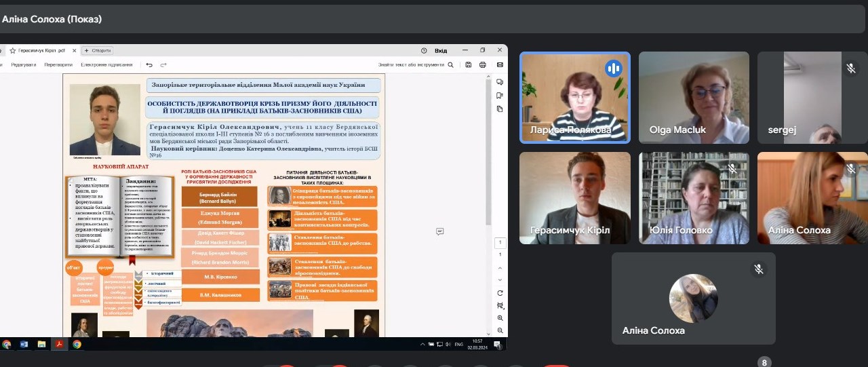
Task: Zoom out of the PDF page
Action: pyautogui.click(x=500, y=330)
